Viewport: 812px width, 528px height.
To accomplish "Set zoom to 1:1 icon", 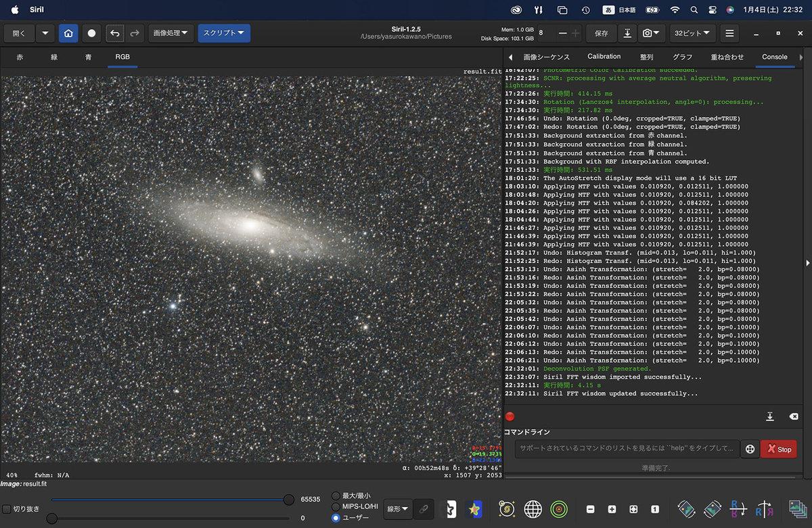I will pyautogui.click(x=655, y=509).
